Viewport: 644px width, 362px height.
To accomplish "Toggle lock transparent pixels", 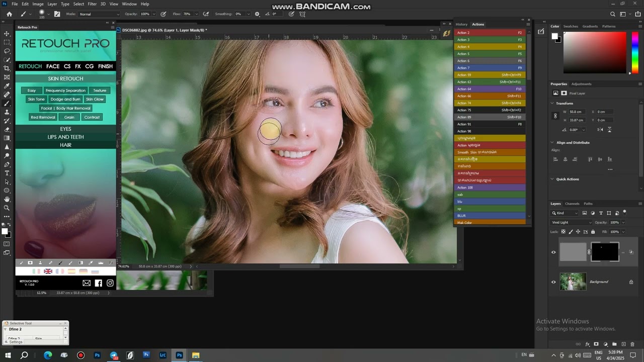I will [x=563, y=232].
